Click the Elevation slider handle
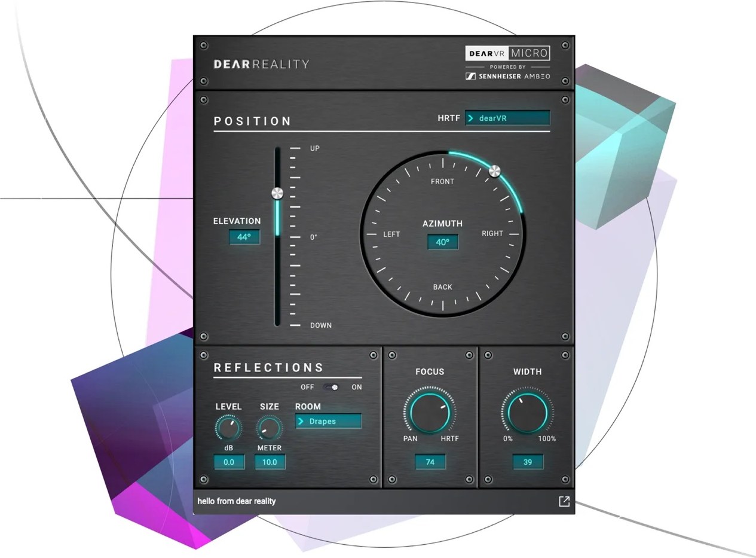 [x=277, y=193]
